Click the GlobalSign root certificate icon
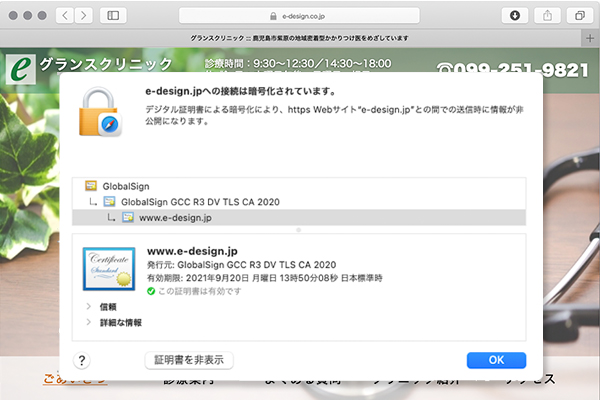Screen dimensions: 600x400 pos(91,186)
